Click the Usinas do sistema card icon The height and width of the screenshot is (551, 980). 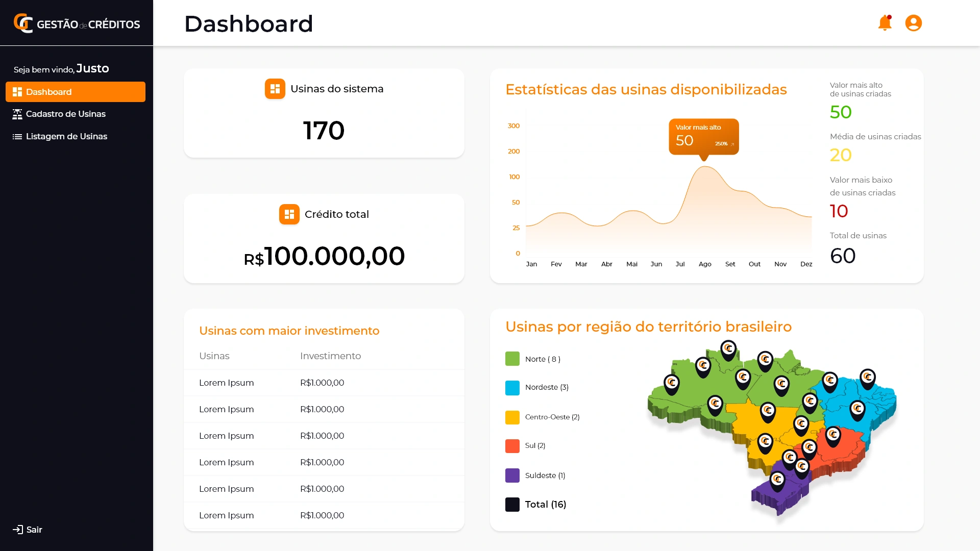(x=275, y=89)
